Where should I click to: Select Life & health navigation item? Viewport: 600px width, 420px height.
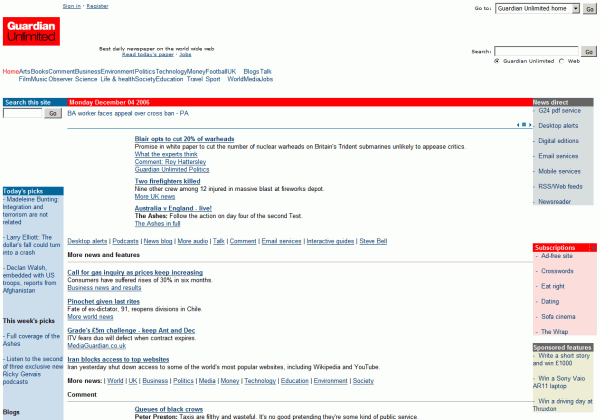pos(117,79)
